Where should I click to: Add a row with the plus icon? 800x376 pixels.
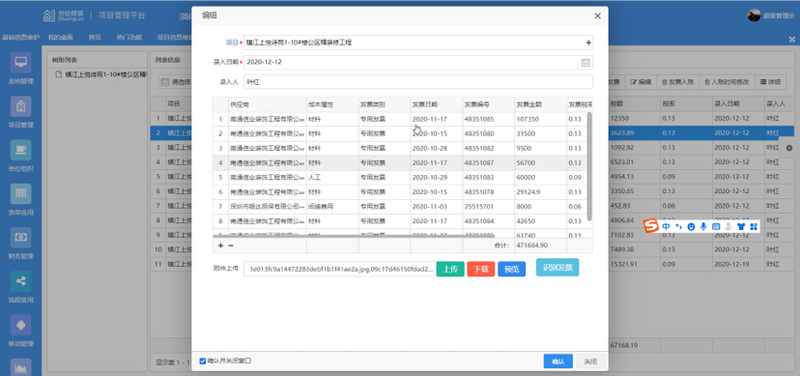tap(220, 245)
